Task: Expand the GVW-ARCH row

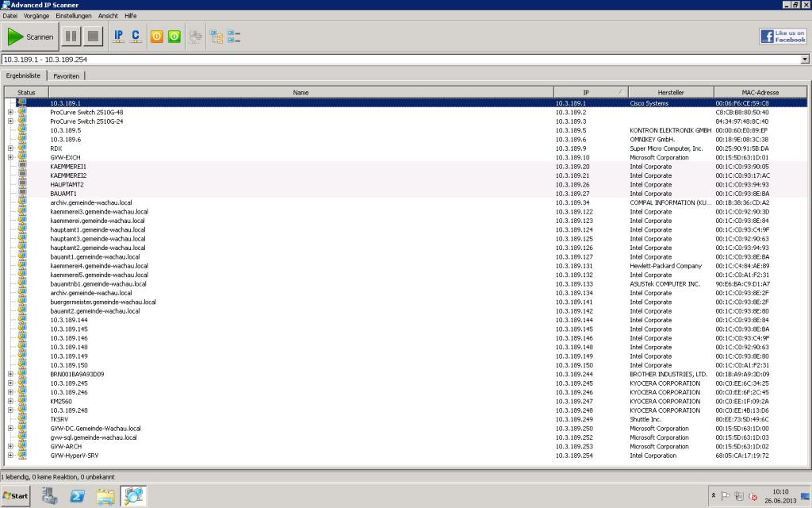Action: [10, 446]
